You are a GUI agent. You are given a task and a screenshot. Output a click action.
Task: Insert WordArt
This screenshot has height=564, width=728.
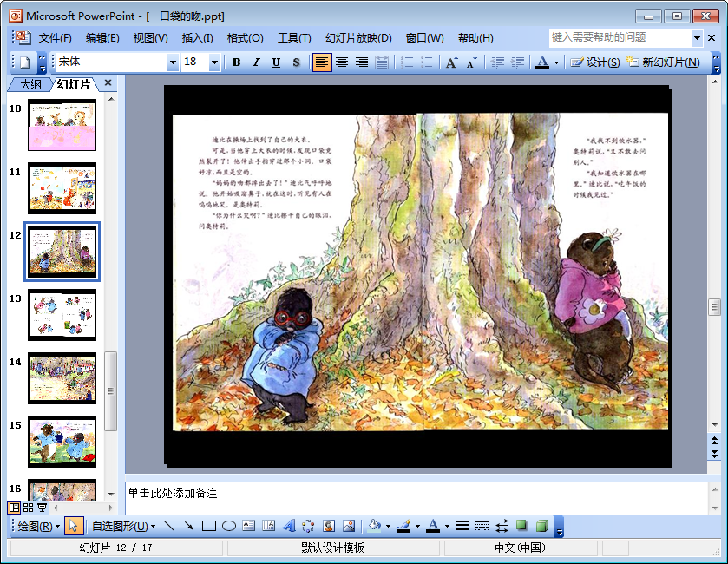[289, 526]
